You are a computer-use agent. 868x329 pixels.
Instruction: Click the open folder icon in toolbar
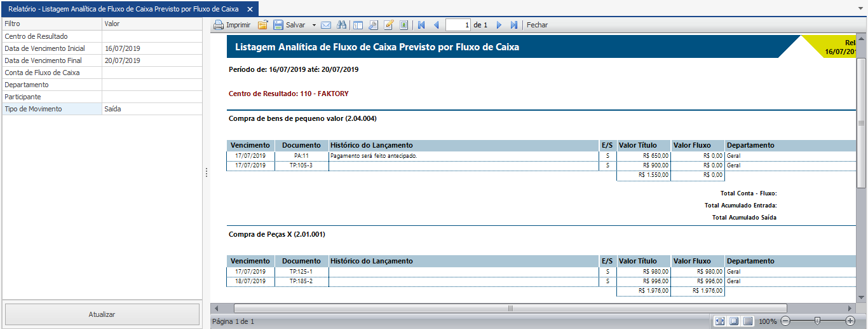coord(262,25)
